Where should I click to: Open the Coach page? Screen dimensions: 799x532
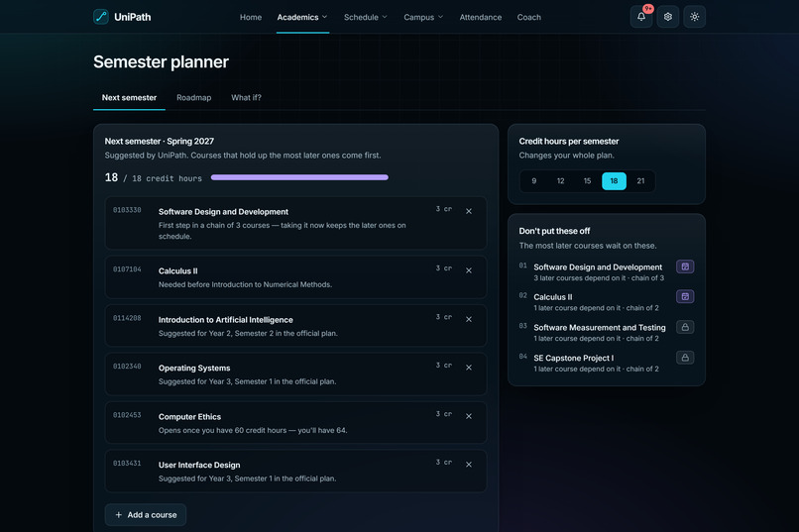529,17
